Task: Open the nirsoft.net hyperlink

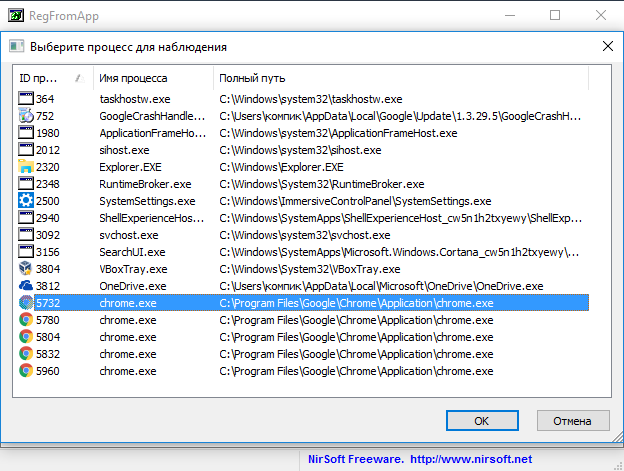Action: (x=471, y=459)
